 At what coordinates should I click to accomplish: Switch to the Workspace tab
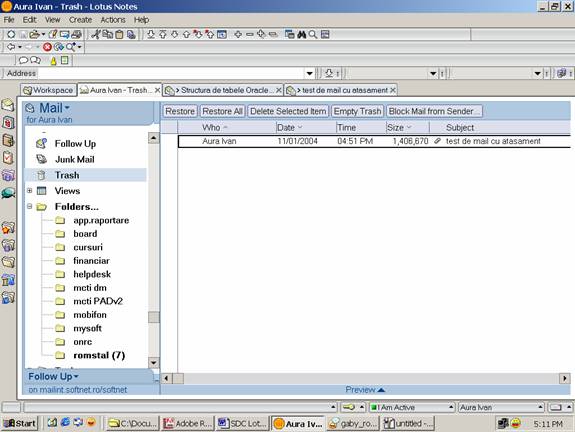(48, 90)
